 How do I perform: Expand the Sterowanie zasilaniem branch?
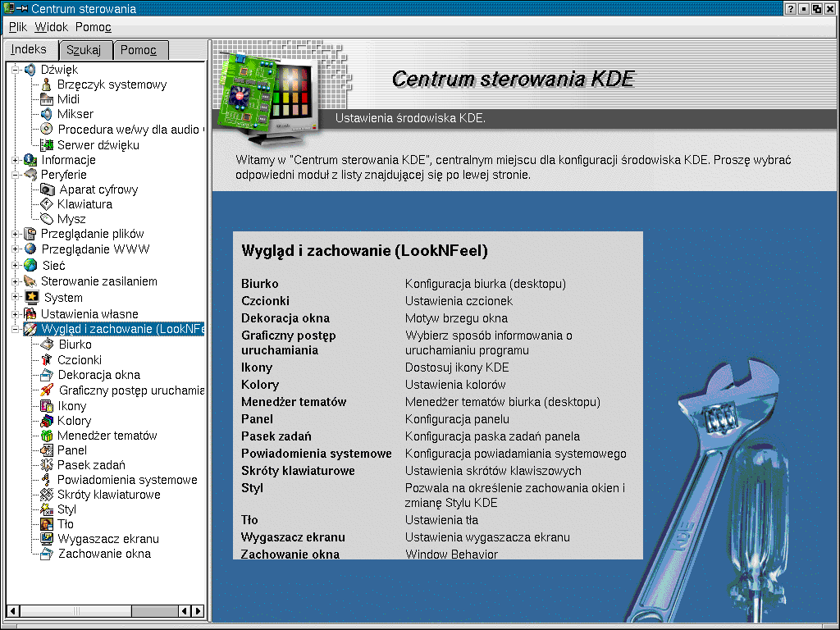15,281
